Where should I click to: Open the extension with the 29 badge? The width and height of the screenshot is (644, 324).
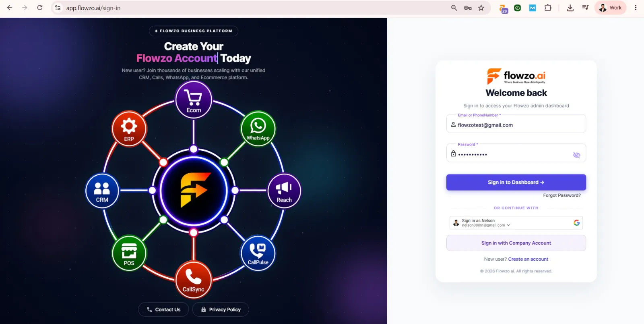pos(504,8)
